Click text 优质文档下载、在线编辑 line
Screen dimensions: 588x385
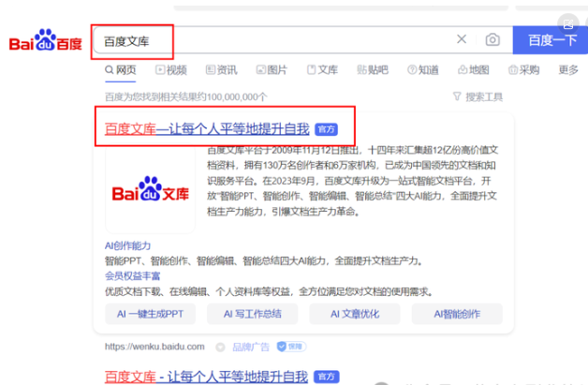pyautogui.click(x=269, y=291)
